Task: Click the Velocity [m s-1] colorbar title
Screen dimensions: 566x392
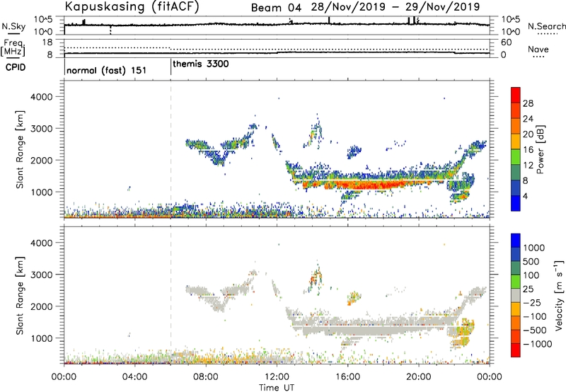Action: tap(559, 295)
